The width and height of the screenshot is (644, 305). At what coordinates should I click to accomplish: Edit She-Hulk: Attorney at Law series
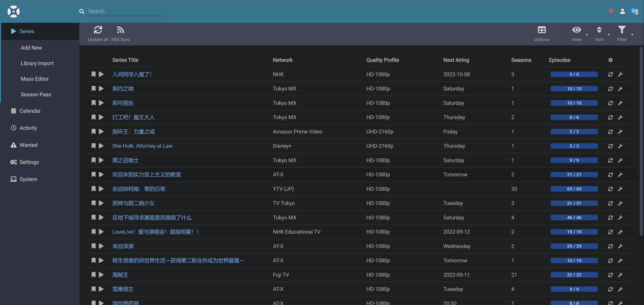[620, 146]
